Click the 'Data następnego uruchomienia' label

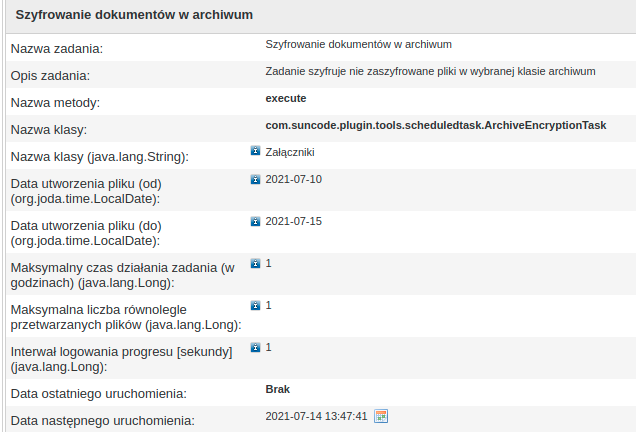[102, 421]
